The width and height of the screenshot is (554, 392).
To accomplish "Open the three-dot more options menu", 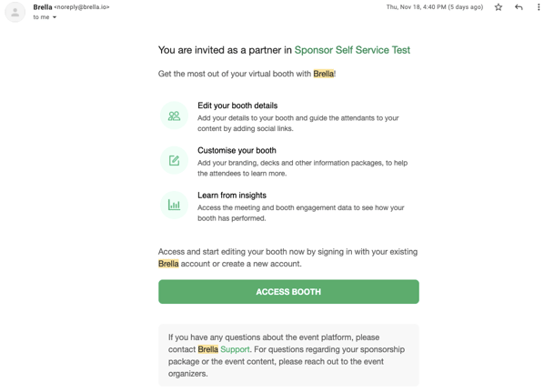I will point(539,7).
